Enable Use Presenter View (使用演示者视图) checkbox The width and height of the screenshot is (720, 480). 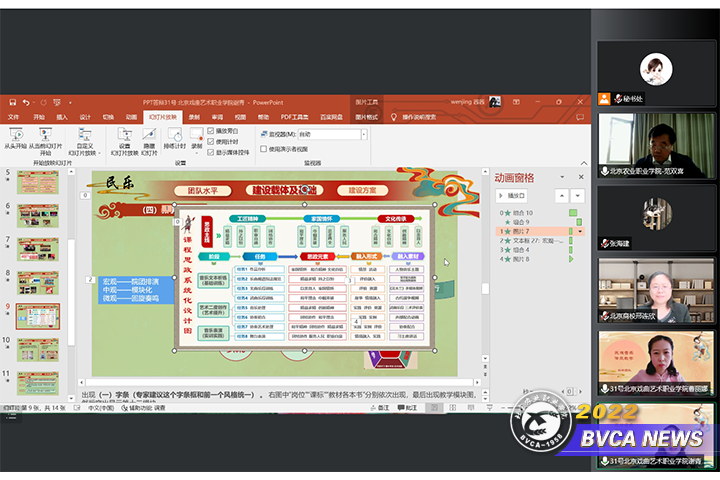coord(263,149)
